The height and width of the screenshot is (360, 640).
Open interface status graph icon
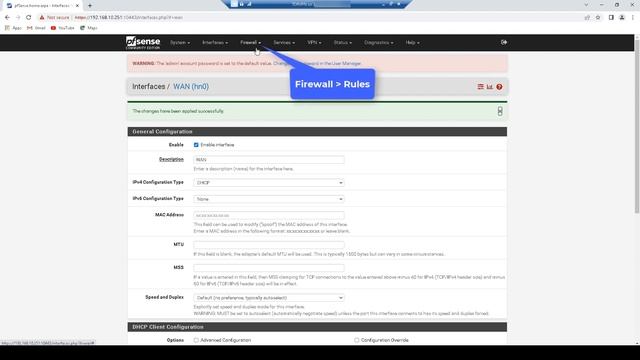[489, 87]
